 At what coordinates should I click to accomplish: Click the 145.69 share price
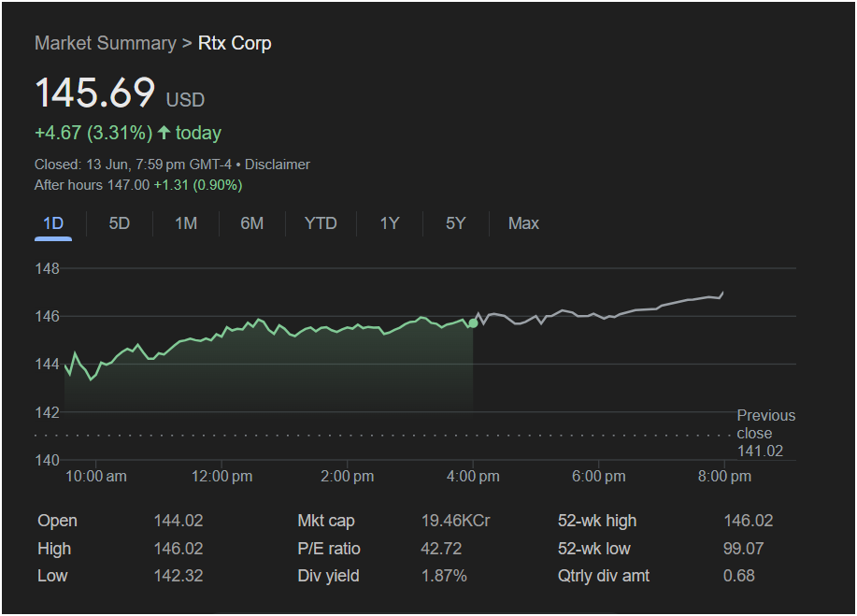[x=95, y=92]
